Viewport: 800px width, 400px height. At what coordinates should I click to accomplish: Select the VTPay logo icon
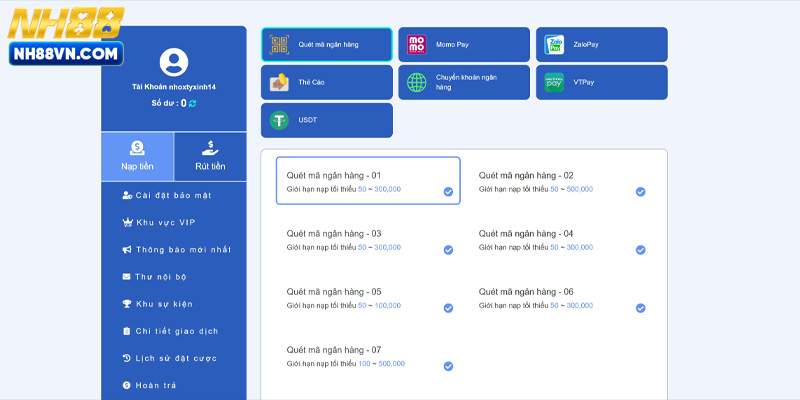[554, 82]
